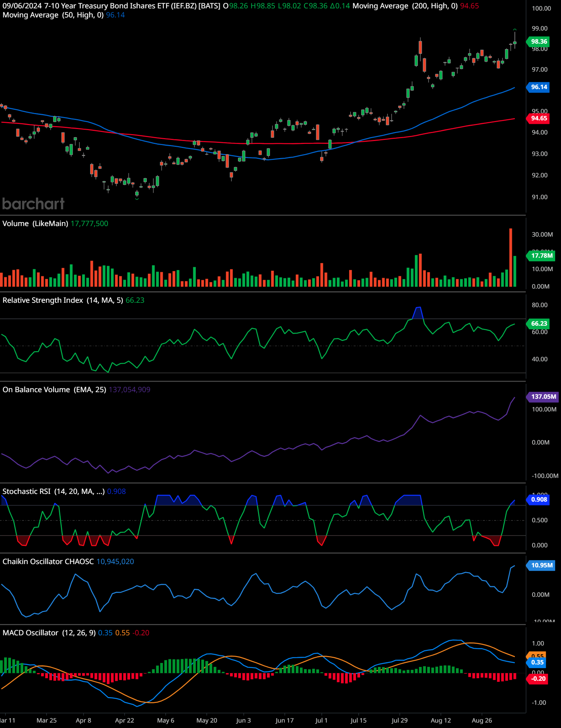Select the high price 'H98.85' in the header
The width and height of the screenshot is (561, 728).
point(263,6)
